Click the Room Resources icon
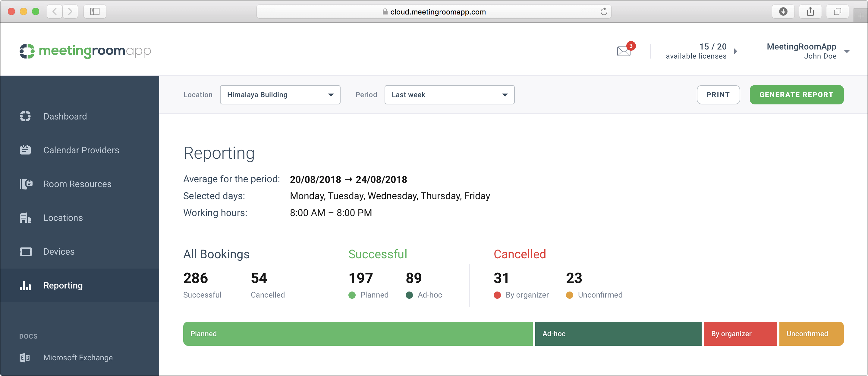The image size is (868, 376). [26, 184]
